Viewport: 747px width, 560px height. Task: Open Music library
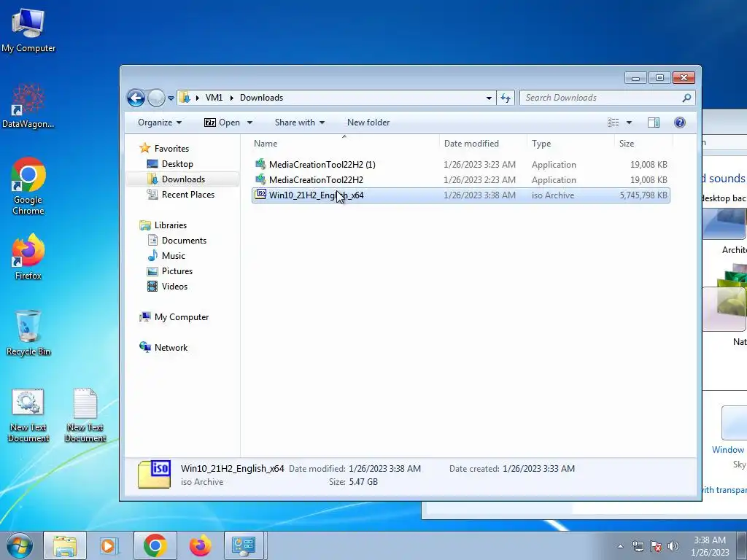(174, 256)
